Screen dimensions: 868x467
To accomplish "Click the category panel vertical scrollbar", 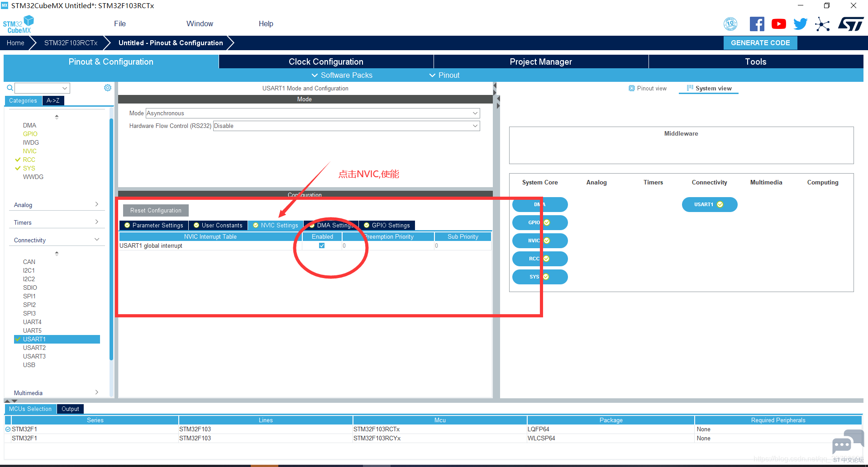I will (x=111, y=240).
